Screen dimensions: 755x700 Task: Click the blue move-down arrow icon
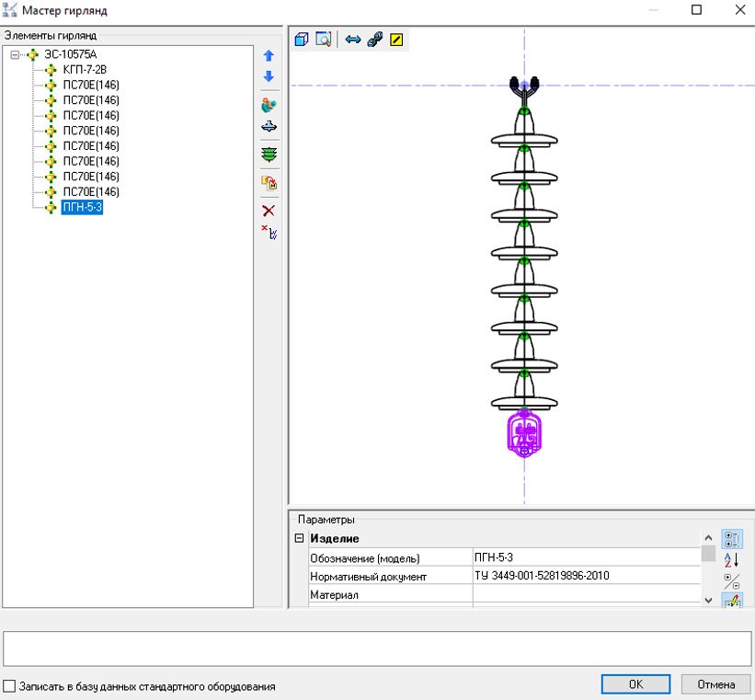coord(269,77)
